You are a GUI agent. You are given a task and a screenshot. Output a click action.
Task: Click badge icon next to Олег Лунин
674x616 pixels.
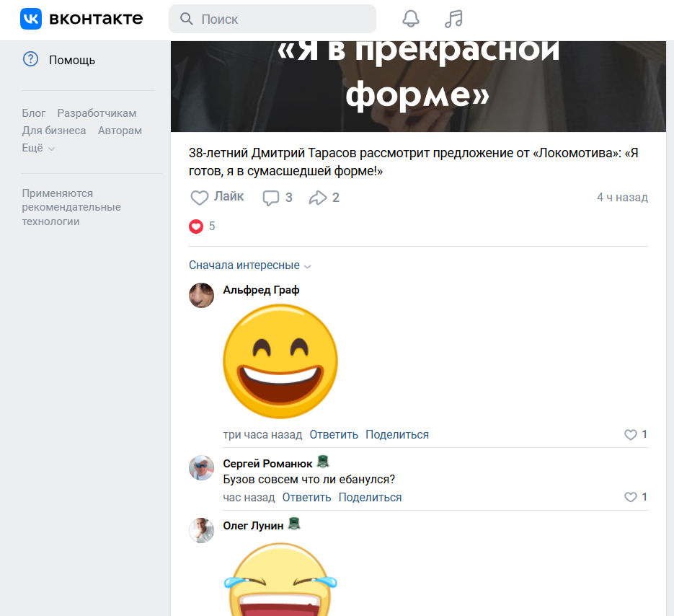pyautogui.click(x=294, y=524)
